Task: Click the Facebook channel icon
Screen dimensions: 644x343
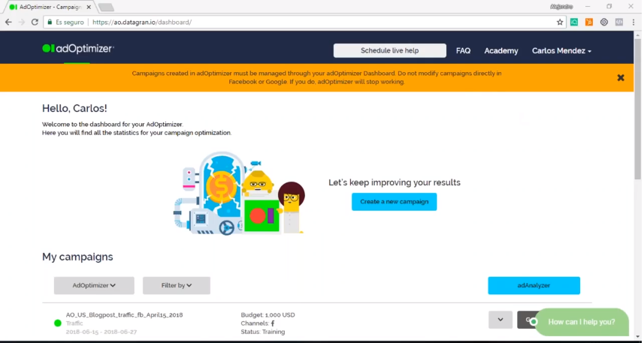Action: [x=273, y=323]
